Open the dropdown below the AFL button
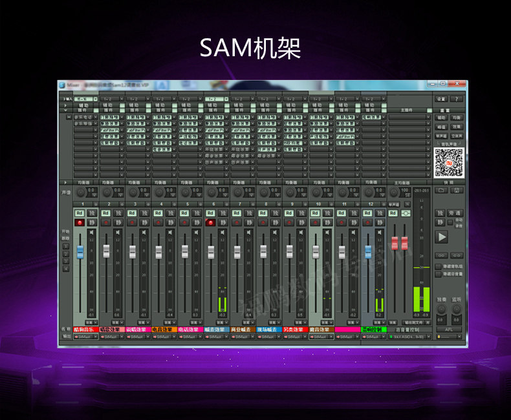The image size is (511, 420). coord(449,337)
